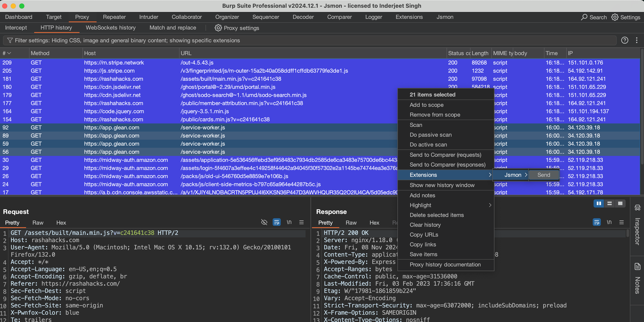Image resolution: width=644 pixels, height=322 pixels.
Task: Select the single-pane layout view
Action: (x=620, y=203)
